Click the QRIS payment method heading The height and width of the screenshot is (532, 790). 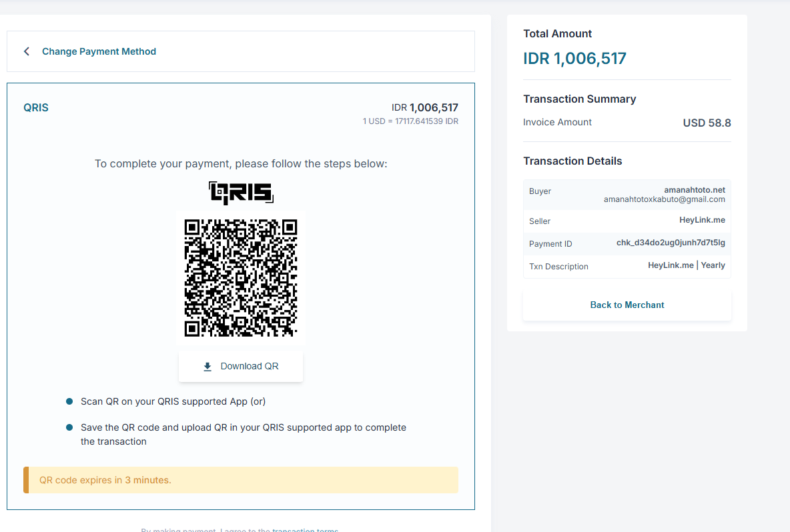pos(36,108)
